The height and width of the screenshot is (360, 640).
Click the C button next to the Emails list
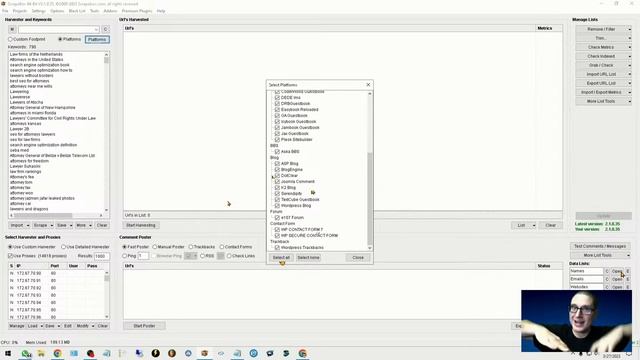607,279
